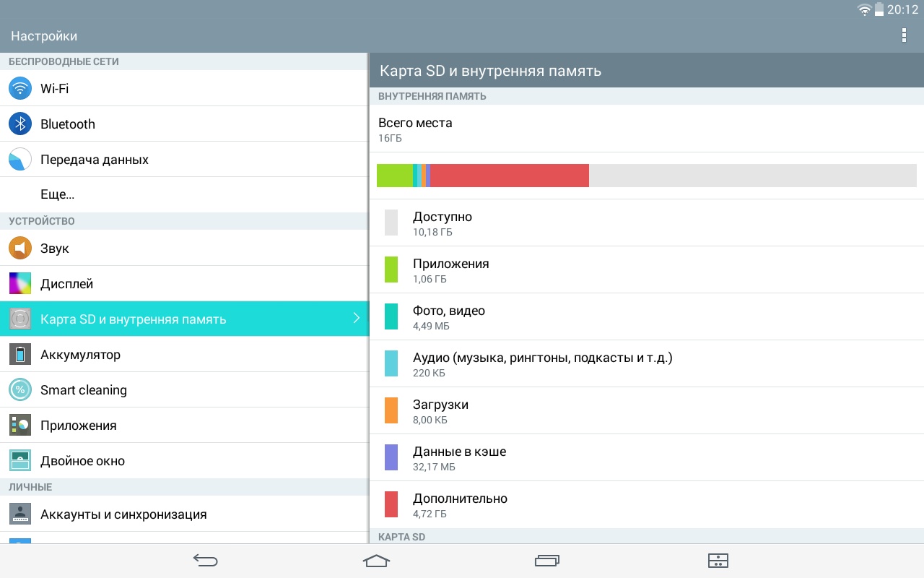Viewport: 924px width, 578px height.
Task: Open Аккумулятор battery icon
Action: (20, 354)
